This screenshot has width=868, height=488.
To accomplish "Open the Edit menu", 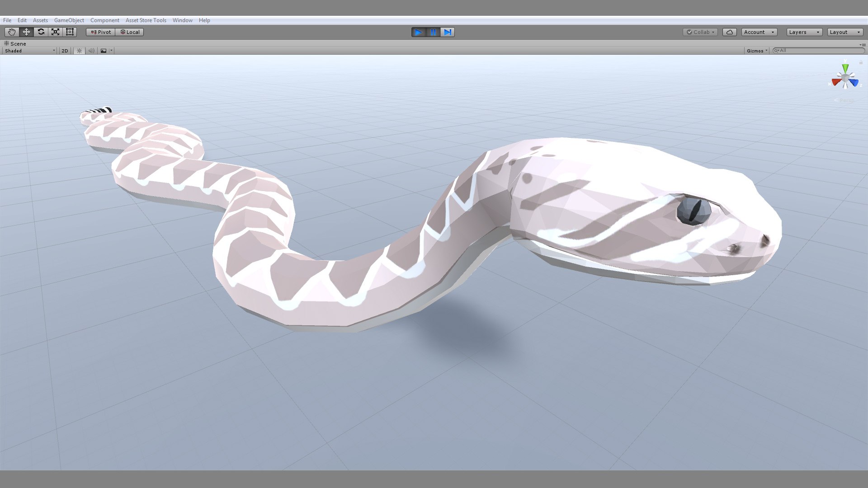I will click(22, 20).
